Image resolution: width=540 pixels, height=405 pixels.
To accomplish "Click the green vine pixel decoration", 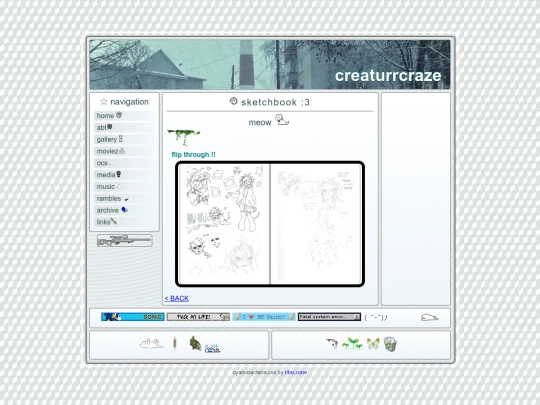I will click(x=183, y=137).
